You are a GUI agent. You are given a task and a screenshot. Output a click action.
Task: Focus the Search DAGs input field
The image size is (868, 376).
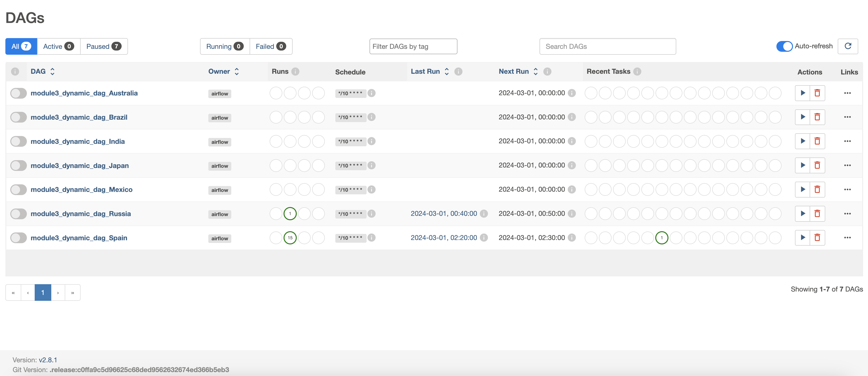point(607,46)
